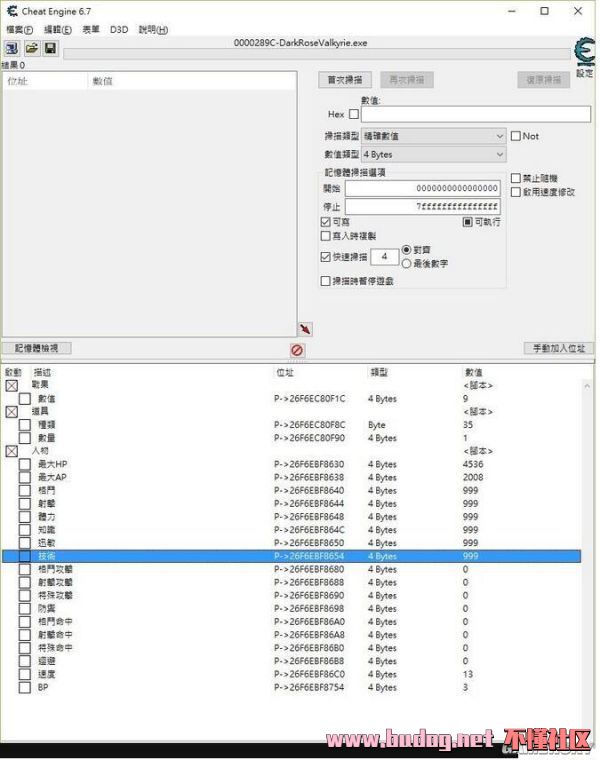Click the Cheat Engine title bar icon
The height and width of the screenshot is (760, 600).
coord(12,11)
